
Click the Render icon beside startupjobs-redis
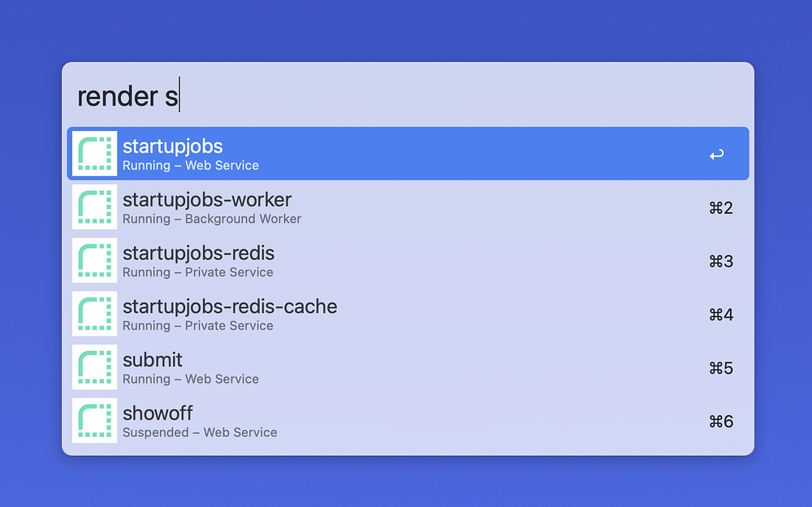(x=95, y=261)
